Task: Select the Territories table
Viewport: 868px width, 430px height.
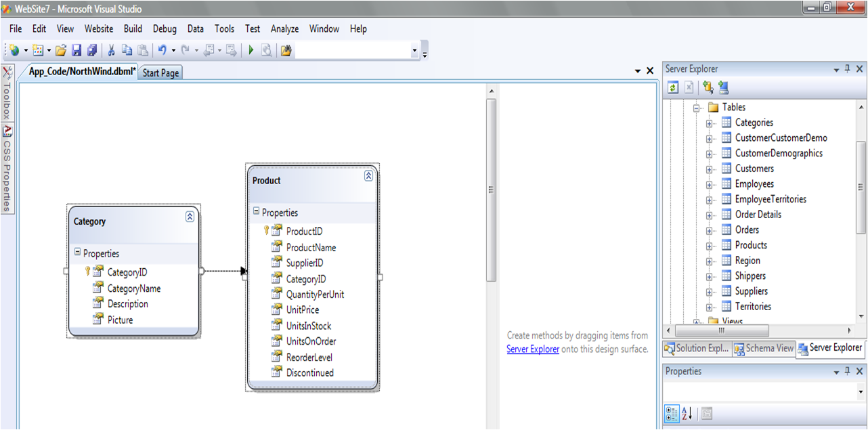Action: coord(753,307)
